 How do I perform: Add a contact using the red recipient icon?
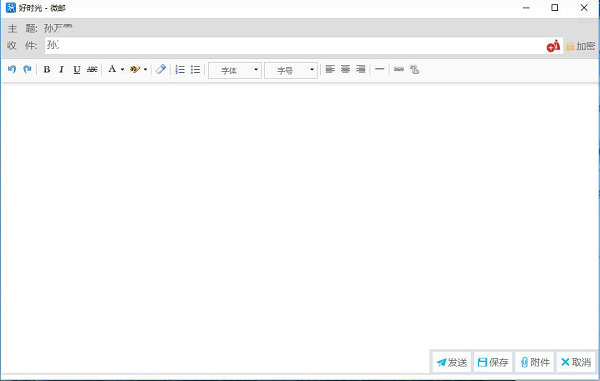pyautogui.click(x=553, y=46)
